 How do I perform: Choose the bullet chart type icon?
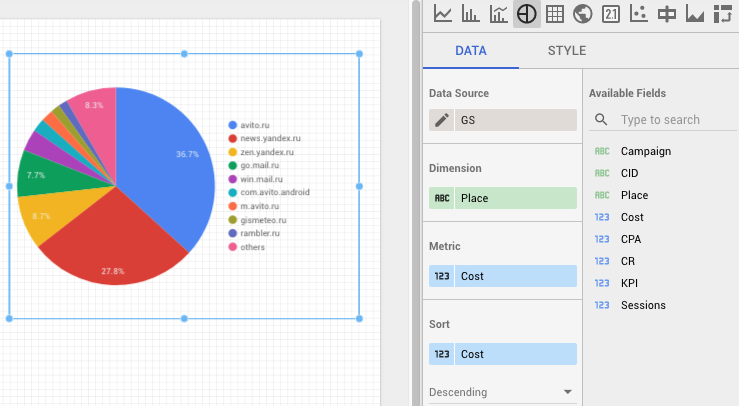667,14
